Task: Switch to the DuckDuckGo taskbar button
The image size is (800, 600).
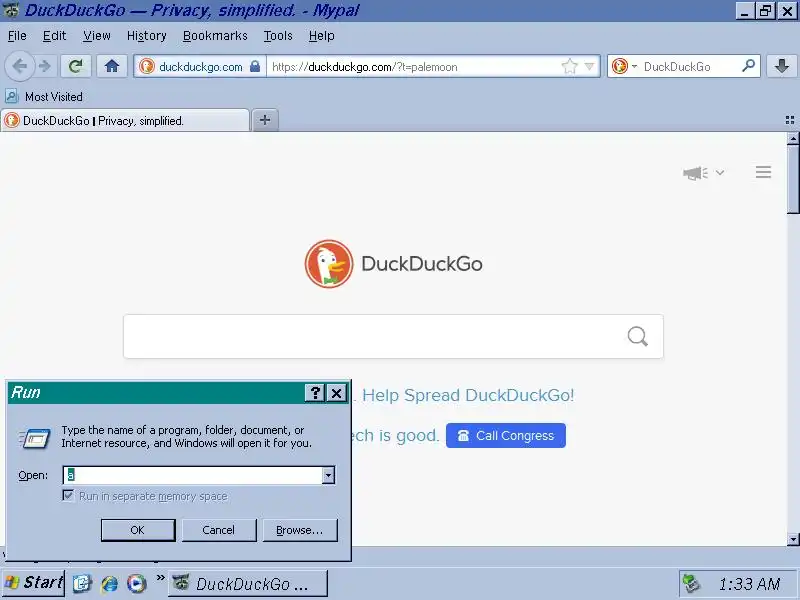Action: pos(247,583)
